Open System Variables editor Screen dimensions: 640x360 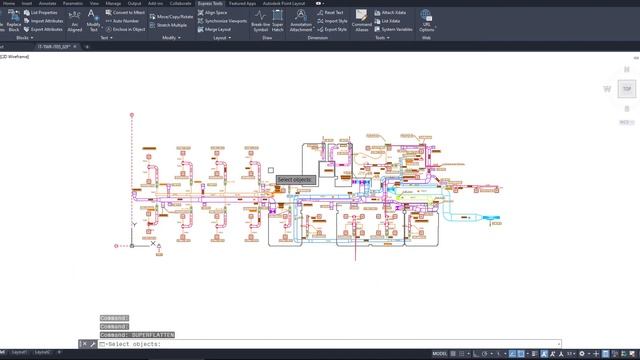tap(393, 29)
